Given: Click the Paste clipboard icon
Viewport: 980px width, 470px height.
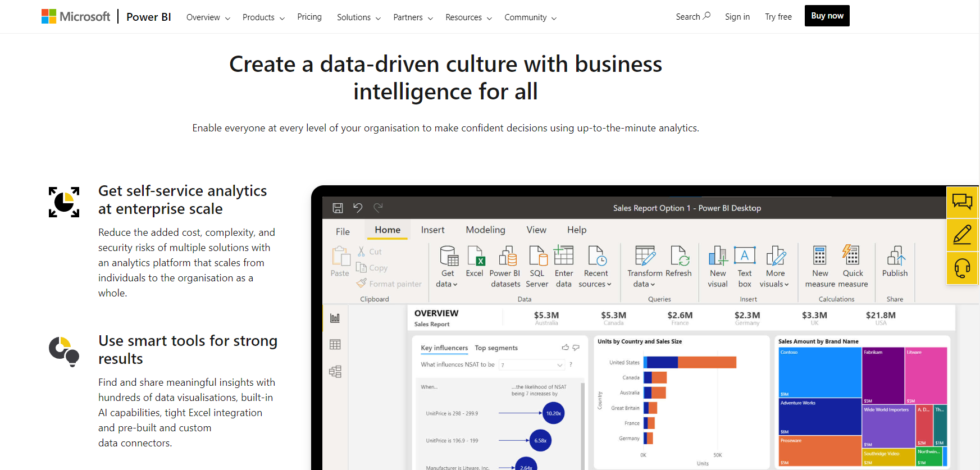Looking at the screenshot, I should [x=340, y=257].
